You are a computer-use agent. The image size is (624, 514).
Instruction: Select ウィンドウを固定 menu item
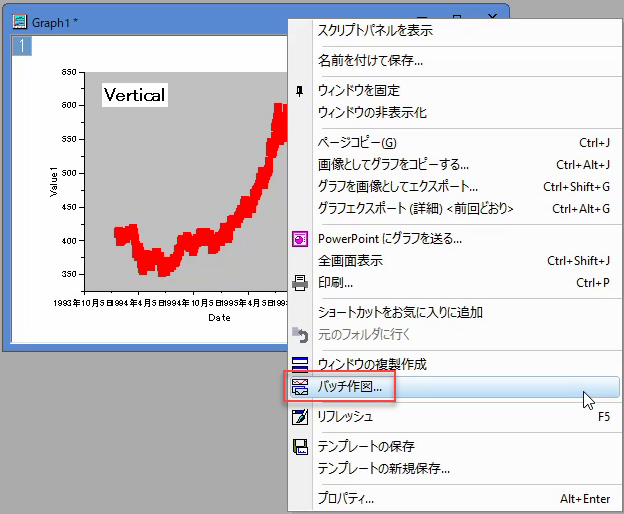point(454,91)
